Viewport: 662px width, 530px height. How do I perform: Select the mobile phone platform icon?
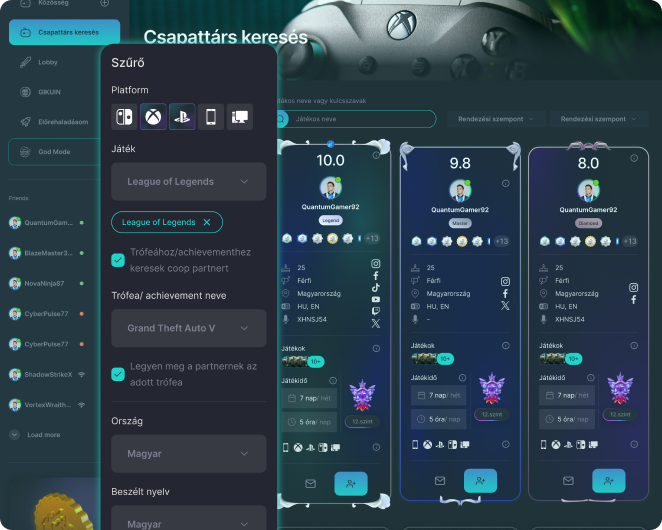[x=211, y=117]
